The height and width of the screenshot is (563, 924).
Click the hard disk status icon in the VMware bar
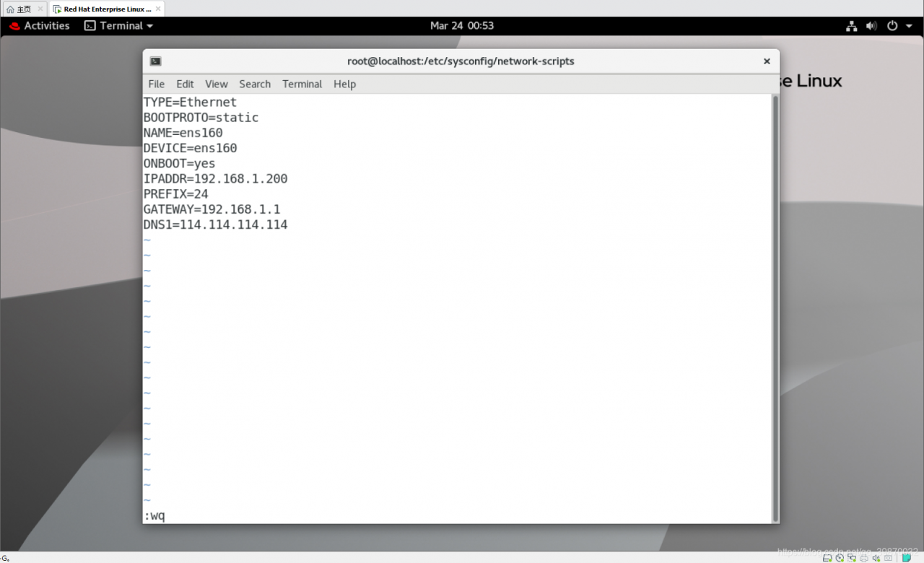pyautogui.click(x=827, y=558)
